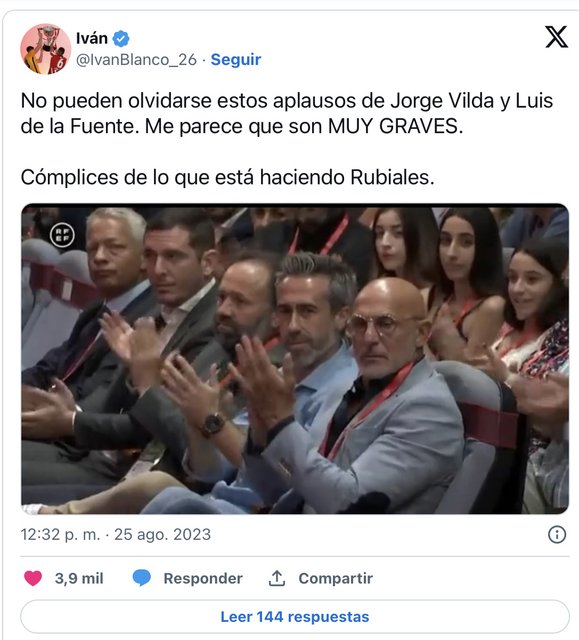Click the line mentioning Rubiales
This screenshot has width=579, height=640.
point(228,177)
